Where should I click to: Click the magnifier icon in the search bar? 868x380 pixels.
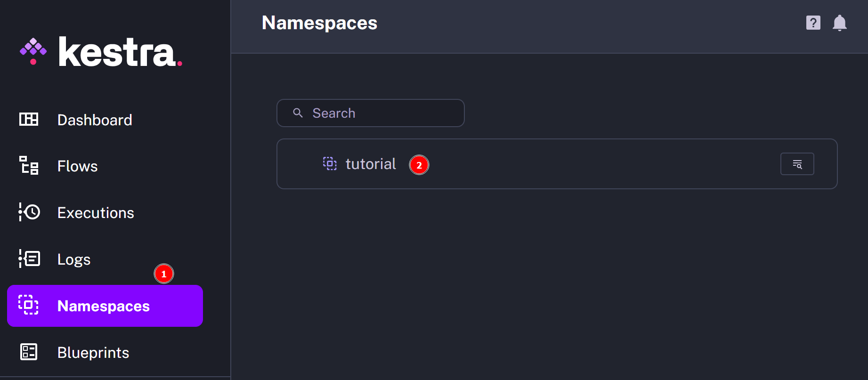tap(298, 113)
